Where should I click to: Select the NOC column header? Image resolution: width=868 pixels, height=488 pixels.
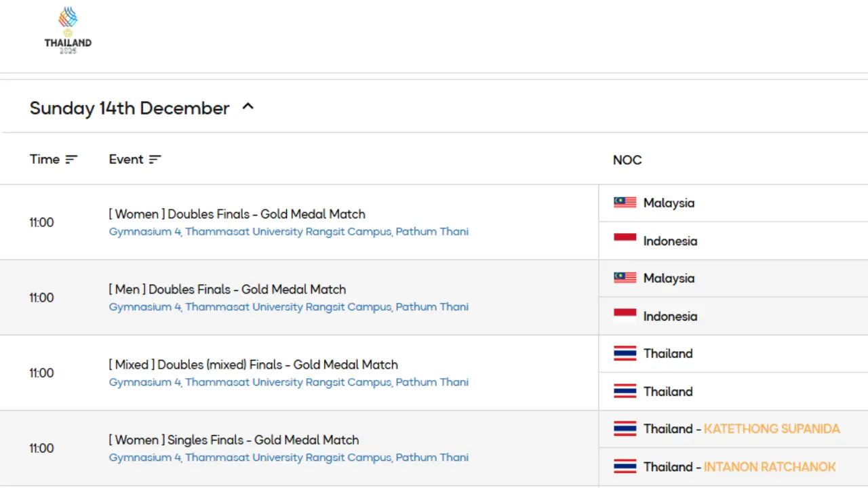point(627,160)
